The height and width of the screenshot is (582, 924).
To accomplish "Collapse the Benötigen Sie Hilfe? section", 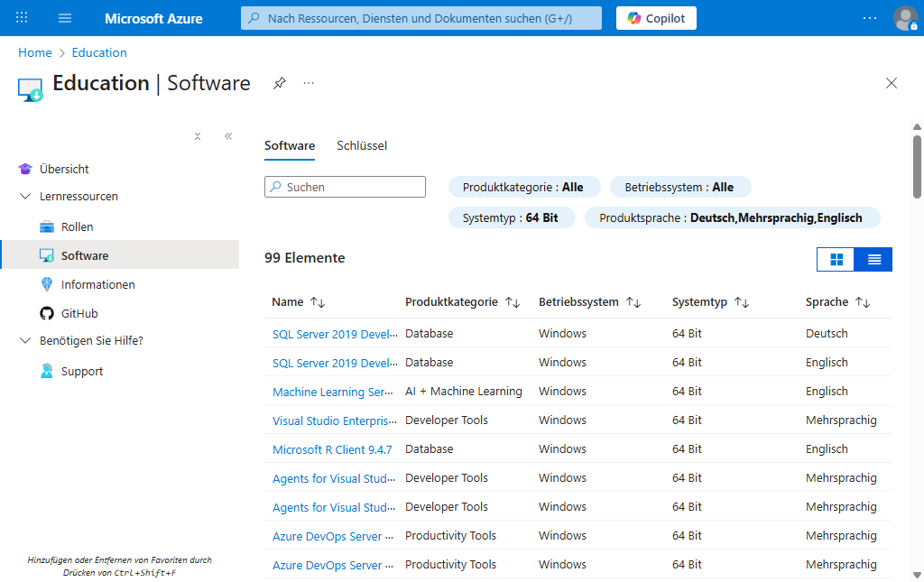I will (x=24, y=340).
